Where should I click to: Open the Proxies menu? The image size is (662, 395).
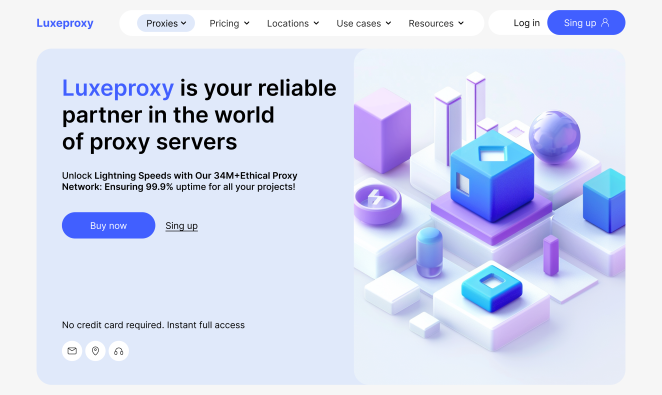(166, 23)
